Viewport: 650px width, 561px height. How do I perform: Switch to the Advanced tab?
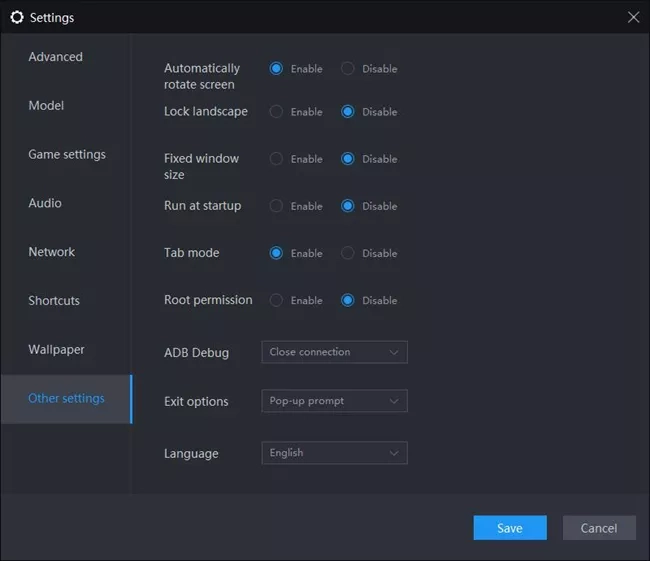tap(56, 57)
